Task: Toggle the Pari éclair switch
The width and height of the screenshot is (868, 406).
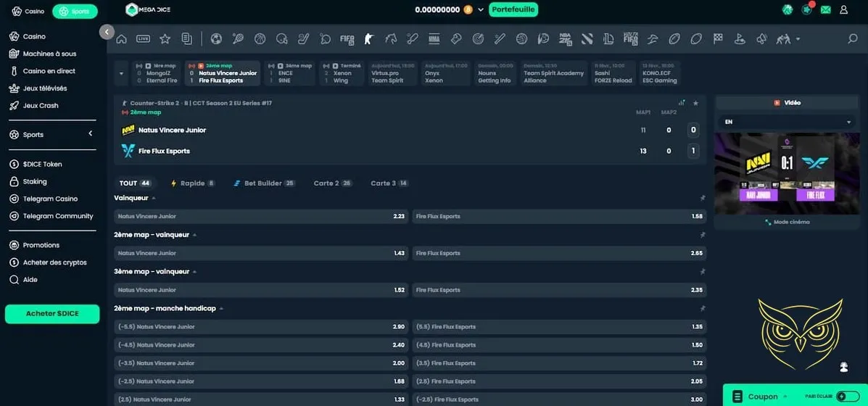Action: (848, 396)
